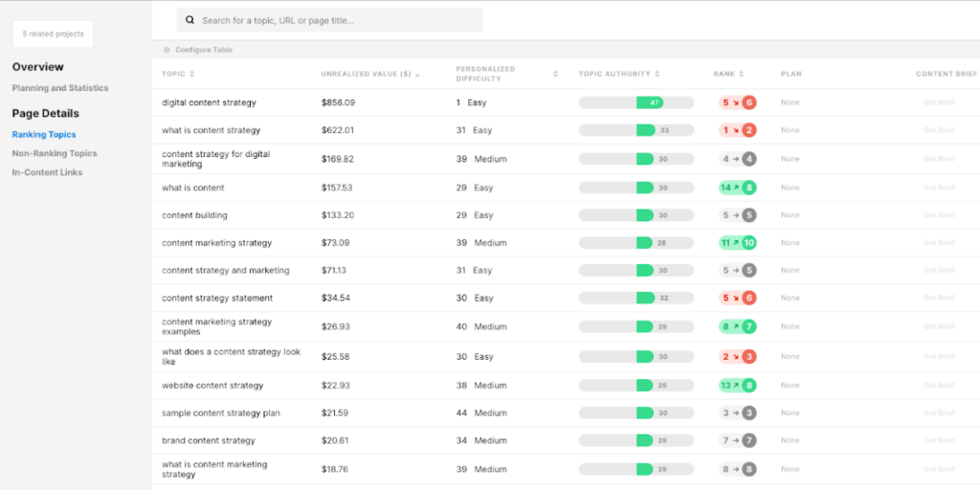The width and height of the screenshot is (980, 490).
Task: Click the search magnifier icon
Action: pyautogui.click(x=190, y=20)
